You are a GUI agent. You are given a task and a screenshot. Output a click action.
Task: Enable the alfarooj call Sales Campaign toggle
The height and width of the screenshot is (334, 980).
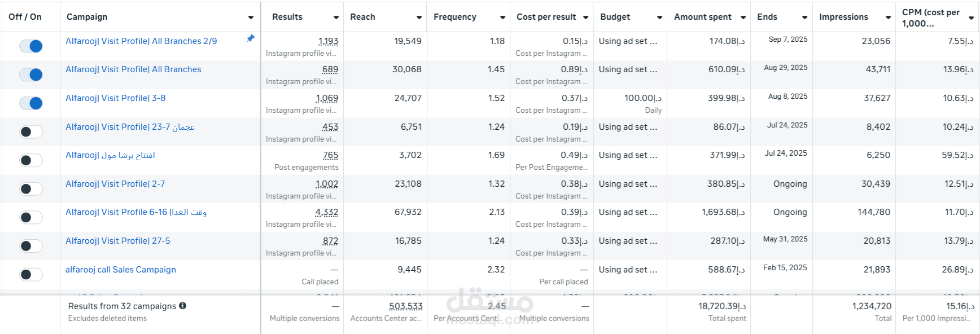31,275
